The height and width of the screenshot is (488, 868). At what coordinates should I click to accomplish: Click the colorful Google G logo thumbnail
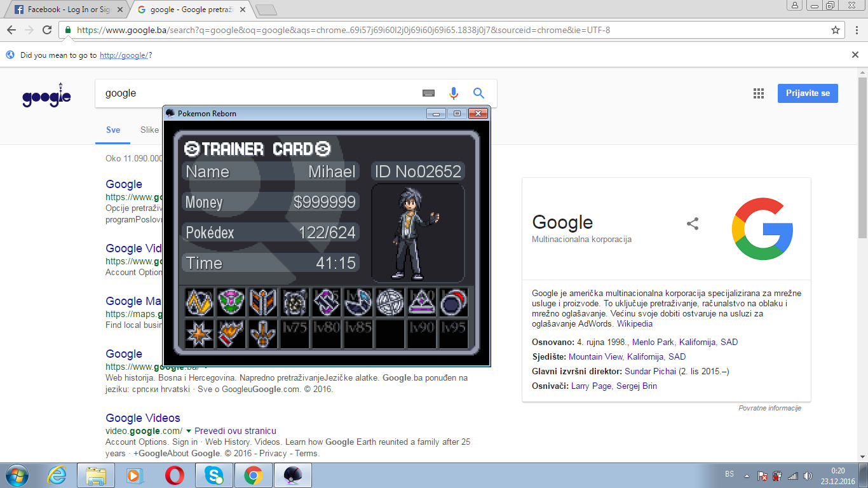(x=763, y=229)
